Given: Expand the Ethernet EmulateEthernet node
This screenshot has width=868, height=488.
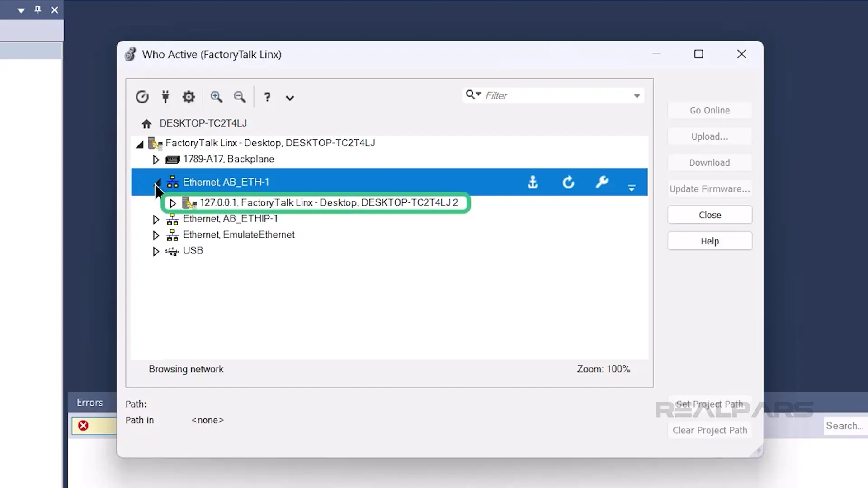Looking at the screenshot, I should coord(156,235).
